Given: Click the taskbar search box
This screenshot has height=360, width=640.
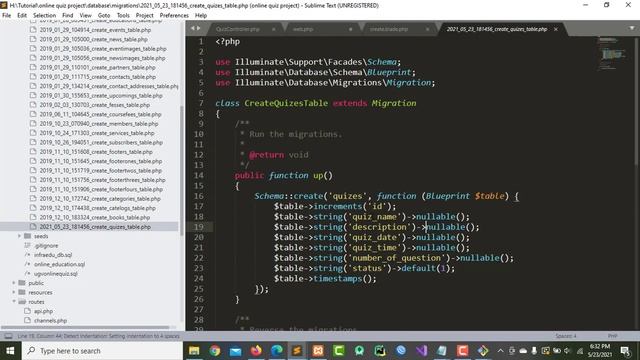Looking at the screenshot, I should click(x=102, y=351).
